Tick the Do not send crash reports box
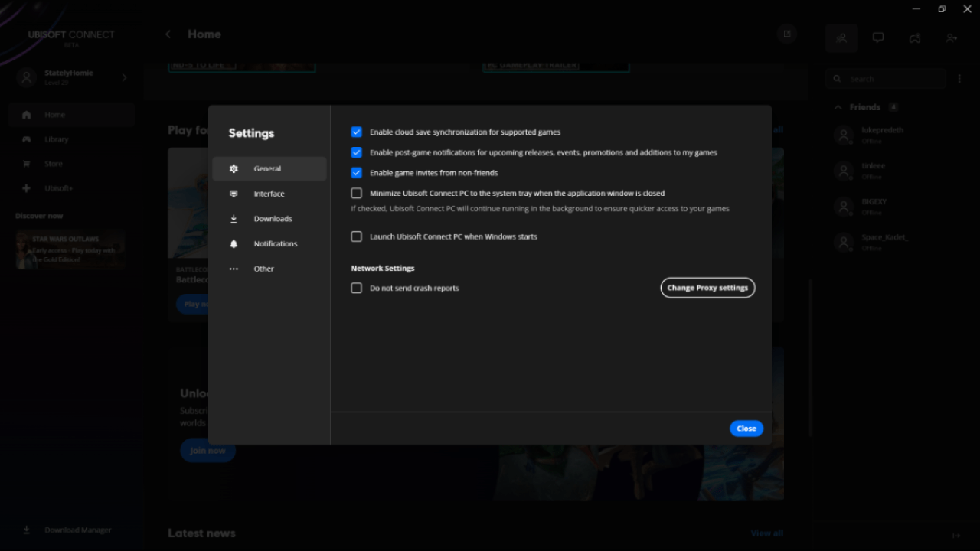This screenshot has height=551, width=980. 356,288
